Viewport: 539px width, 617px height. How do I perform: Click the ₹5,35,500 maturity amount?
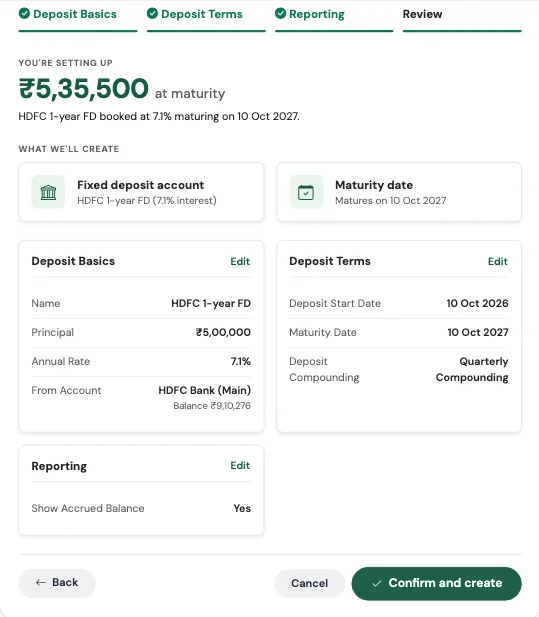point(83,89)
